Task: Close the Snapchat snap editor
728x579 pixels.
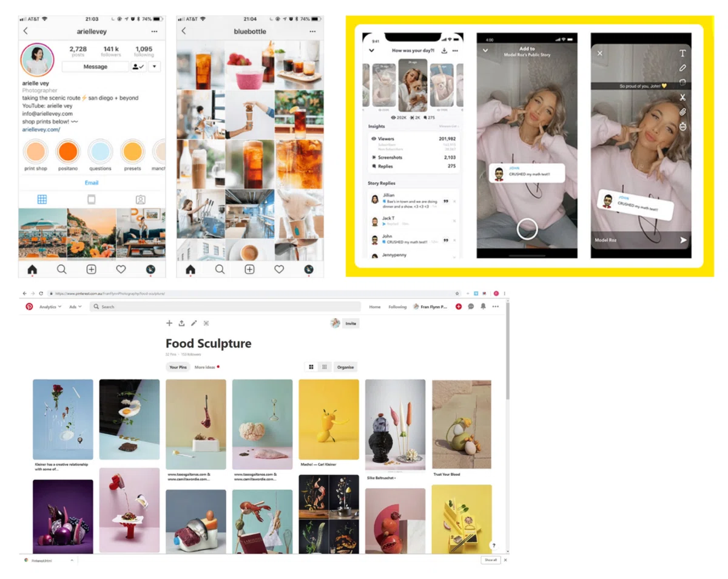Action: [599, 53]
